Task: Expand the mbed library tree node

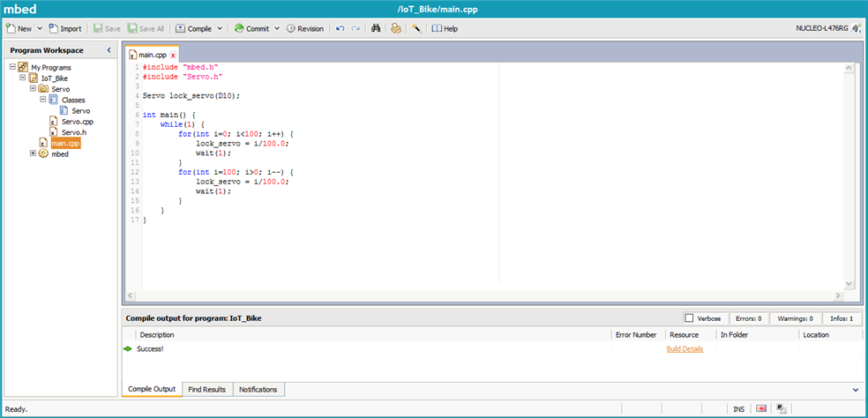Action: click(x=34, y=153)
